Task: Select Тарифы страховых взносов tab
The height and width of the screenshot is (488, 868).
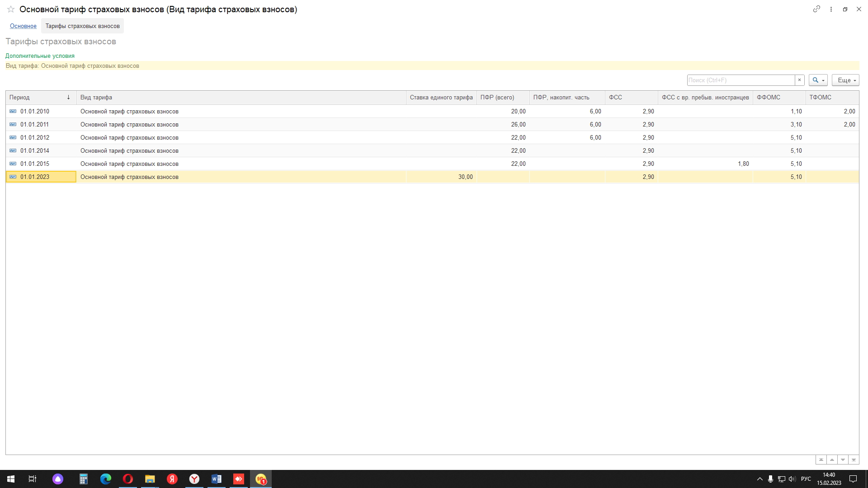Action: [x=82, y=26]
